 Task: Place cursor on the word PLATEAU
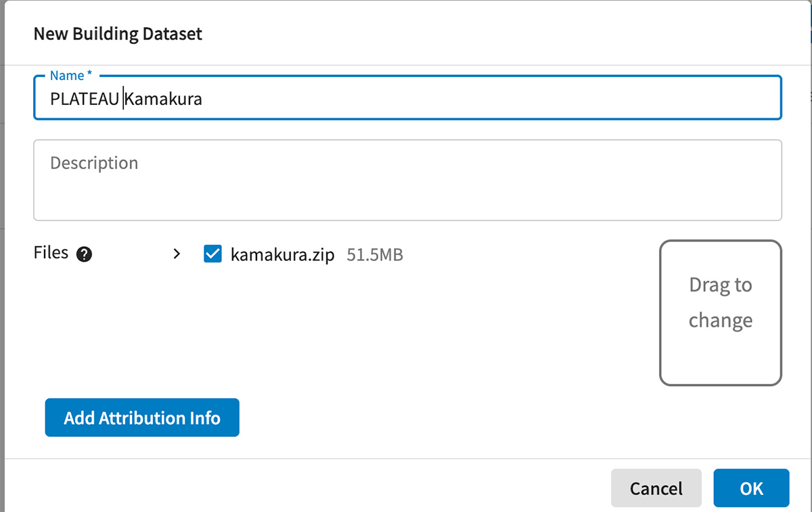click(84, 99)
